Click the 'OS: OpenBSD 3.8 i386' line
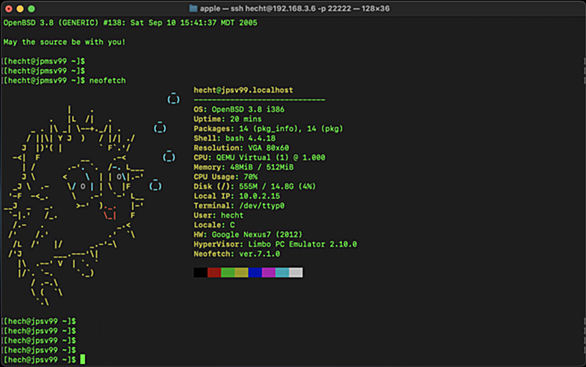The height and width of the screenshot is (367, 586). 239,110
